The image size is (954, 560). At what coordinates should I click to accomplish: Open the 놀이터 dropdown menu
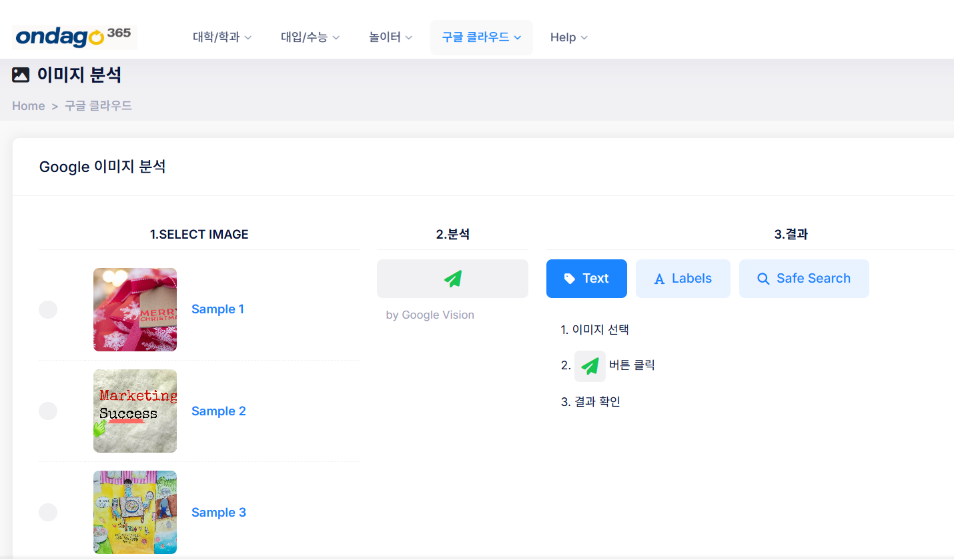click(x=391, y=37)
